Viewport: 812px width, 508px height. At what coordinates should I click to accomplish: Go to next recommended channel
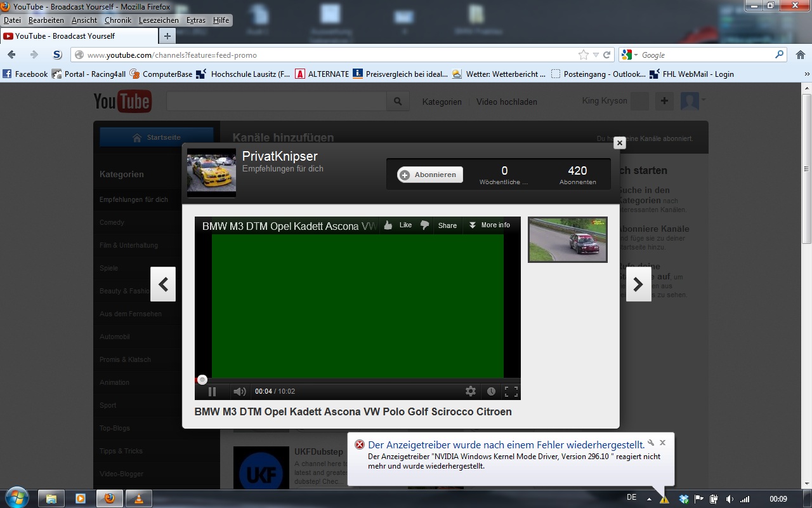[x=638, y=284]
